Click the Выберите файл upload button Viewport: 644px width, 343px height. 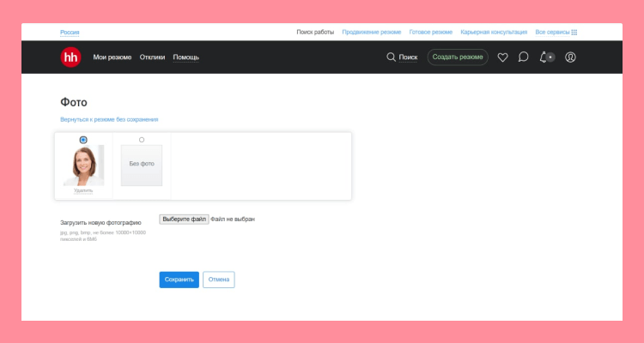tap(184, 220)
